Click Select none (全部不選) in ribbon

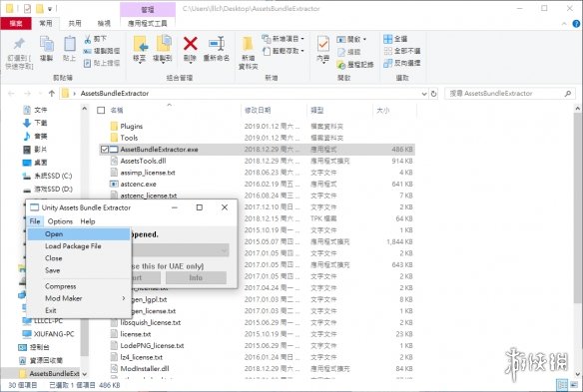point(402,51)
